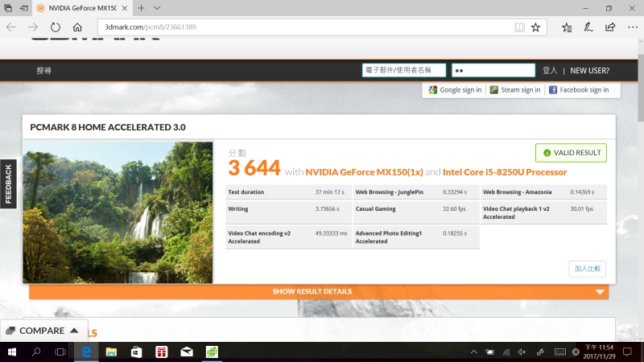
Task: Open the red gift app taskbar icon
Action: 162,352
